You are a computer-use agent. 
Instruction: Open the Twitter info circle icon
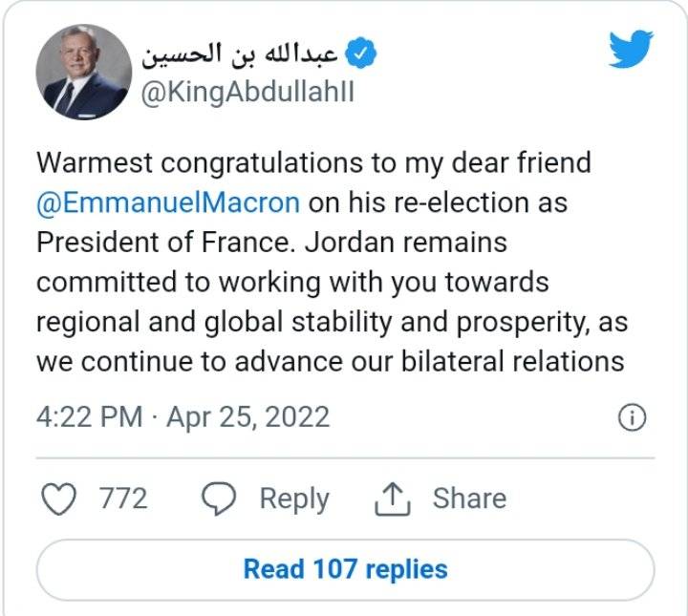(x=633, y=417)
